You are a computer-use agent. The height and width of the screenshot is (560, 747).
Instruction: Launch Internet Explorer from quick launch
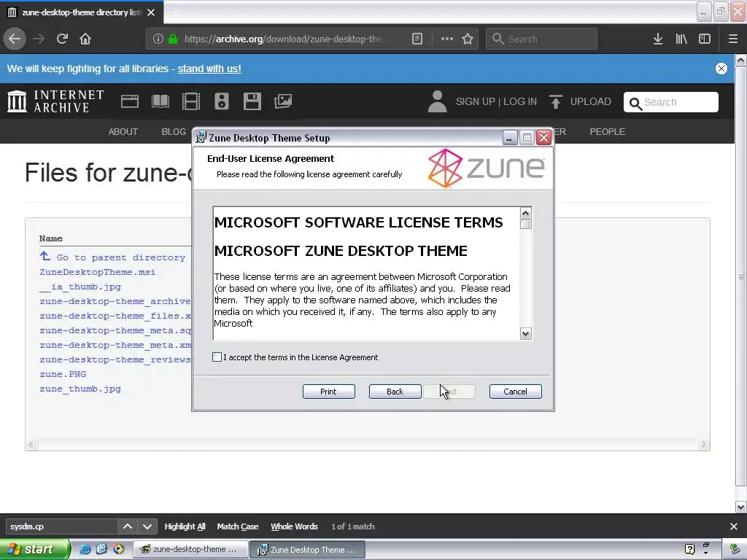(x=85, y=549)
